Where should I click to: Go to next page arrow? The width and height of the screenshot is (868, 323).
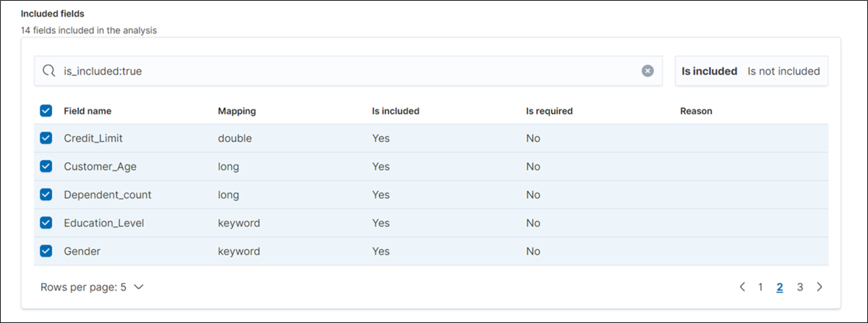point(819,287)
